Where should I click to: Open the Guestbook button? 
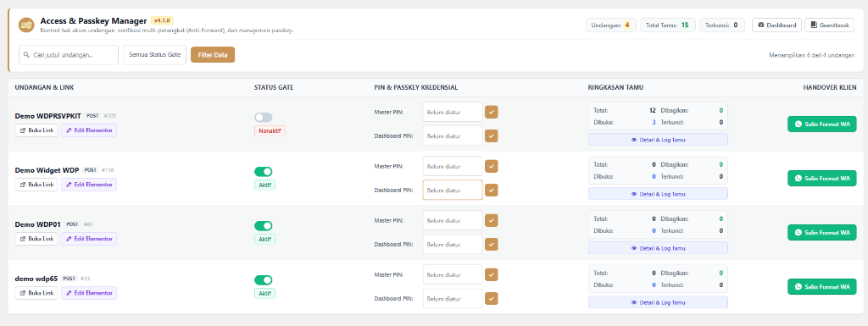point(829,25)
